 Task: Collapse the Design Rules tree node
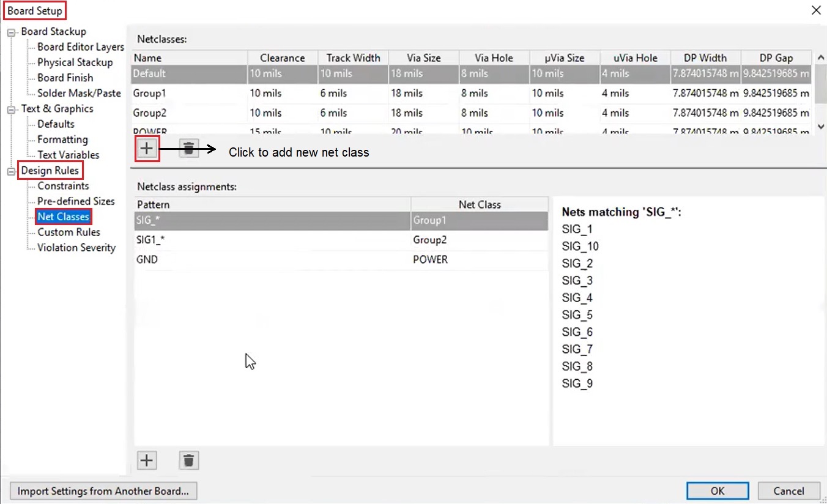click(x=12, y=171)
